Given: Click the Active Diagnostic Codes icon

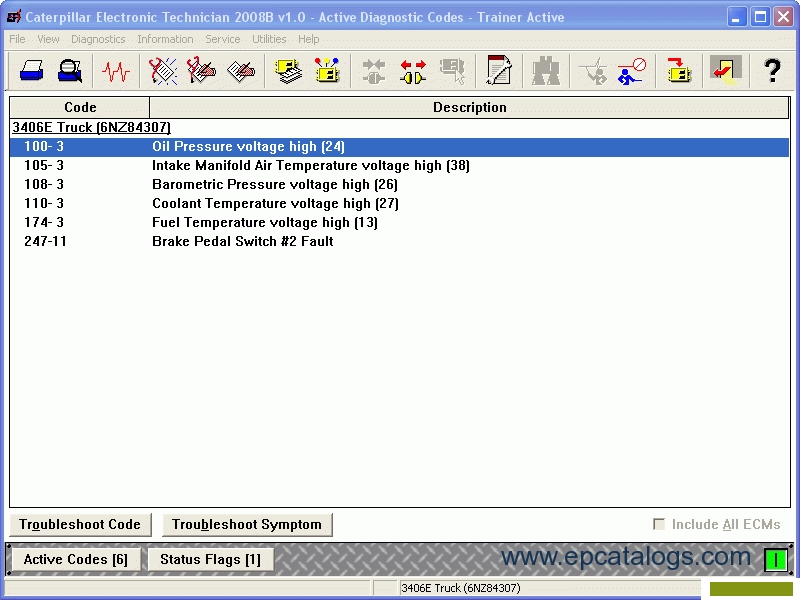Looking at the screenshot, I should 163,71.
